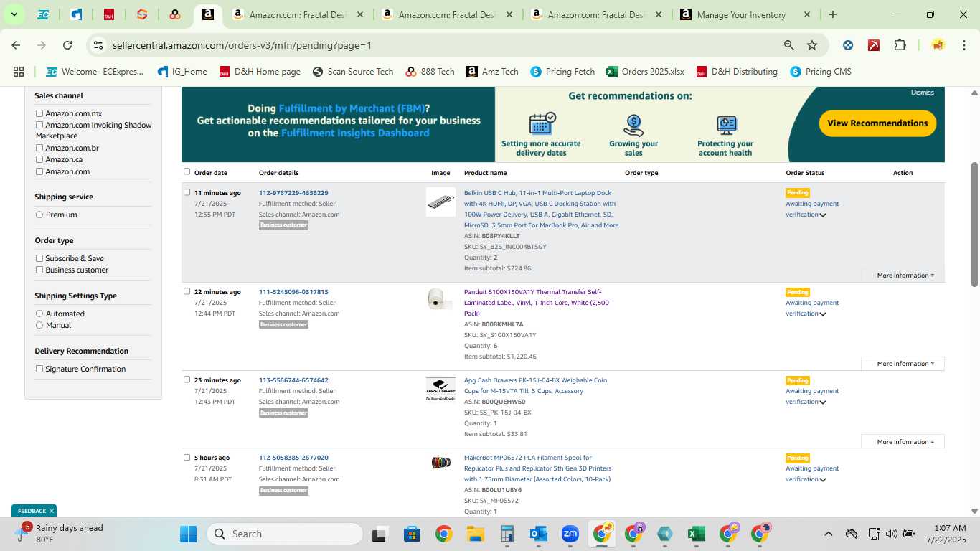Select Manual shipping settings radio
The image size is (980, 551).
39,325
